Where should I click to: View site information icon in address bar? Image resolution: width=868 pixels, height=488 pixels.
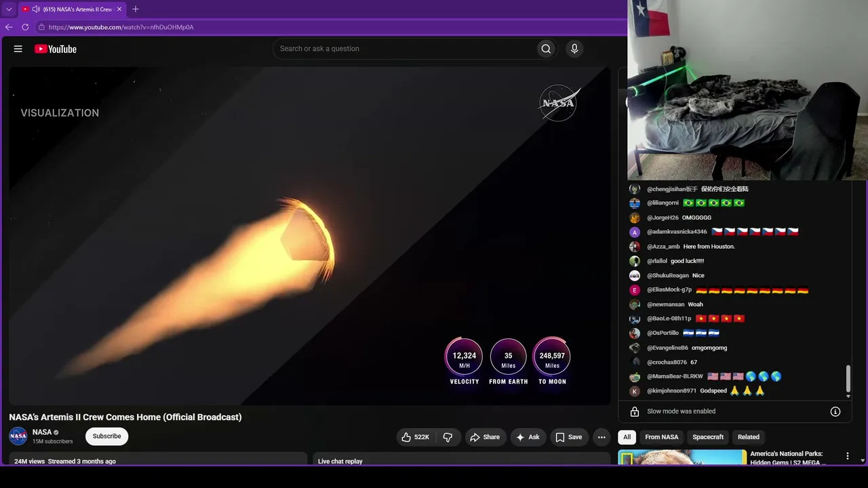(x=41, y=27)
